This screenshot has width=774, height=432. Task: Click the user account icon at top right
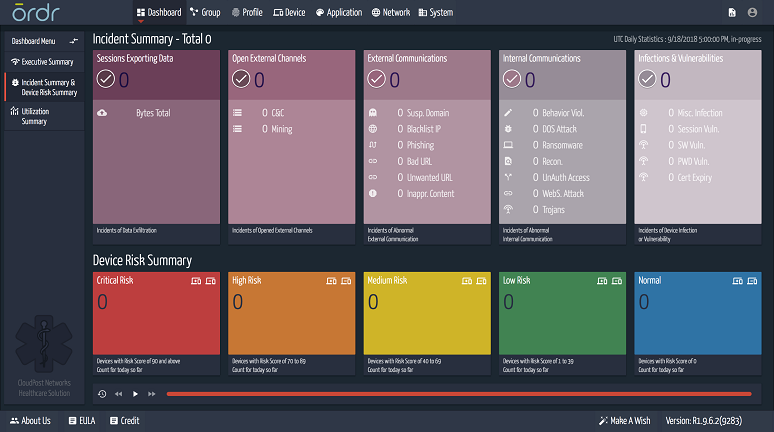tap(755, 13)
